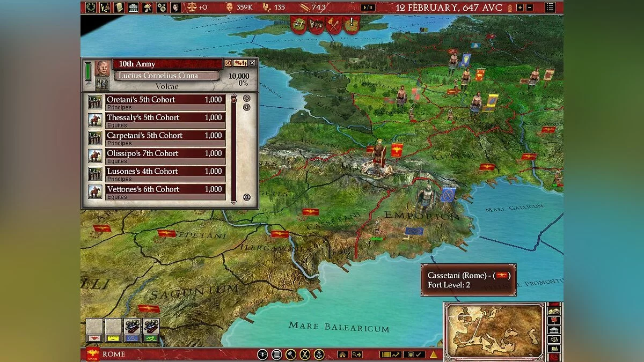The width and height of the screenshot is (644, 362).
Task: Click the round icon below cohort arrows
Action: 247,197
